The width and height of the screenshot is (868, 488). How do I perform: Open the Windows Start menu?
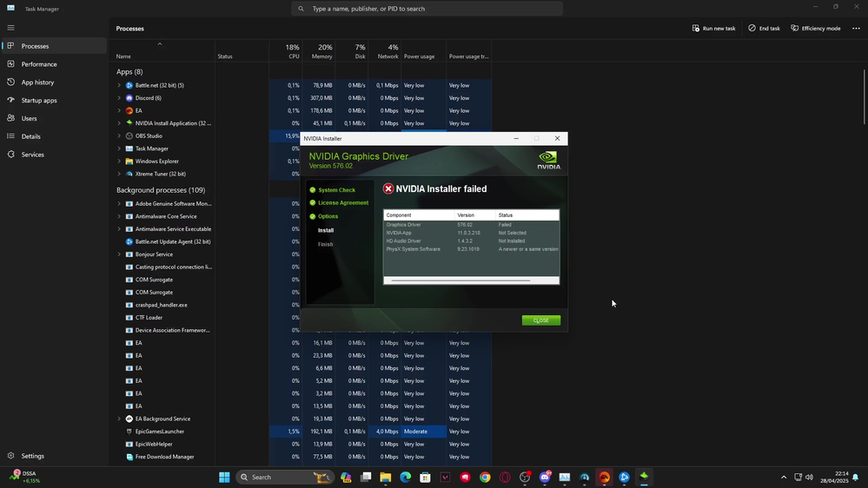(224, 477)
